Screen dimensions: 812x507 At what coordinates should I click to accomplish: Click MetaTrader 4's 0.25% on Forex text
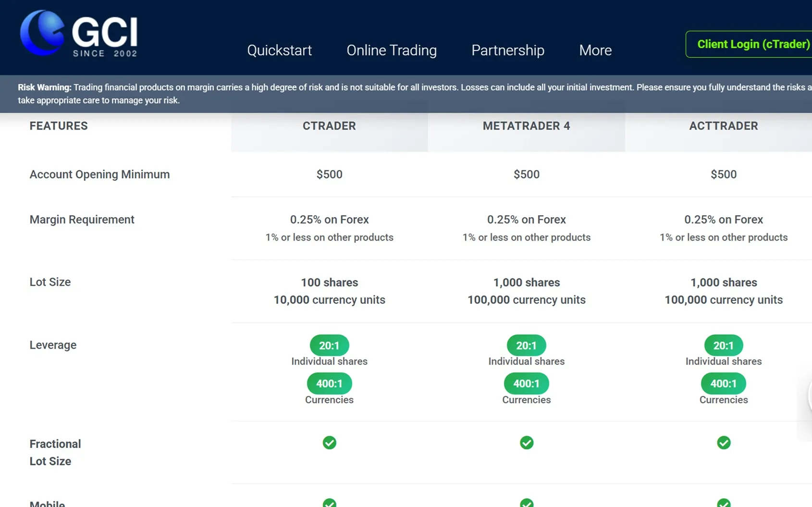click(527, 220)
